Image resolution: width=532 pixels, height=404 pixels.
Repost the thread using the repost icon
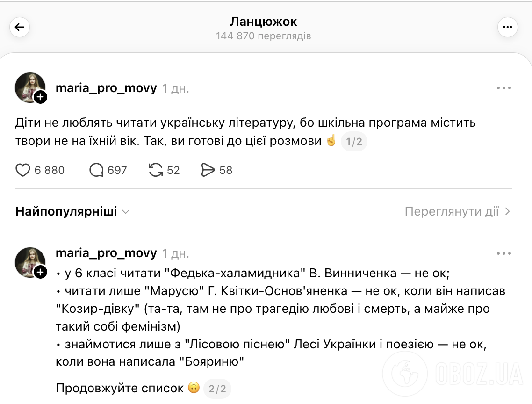157,170
